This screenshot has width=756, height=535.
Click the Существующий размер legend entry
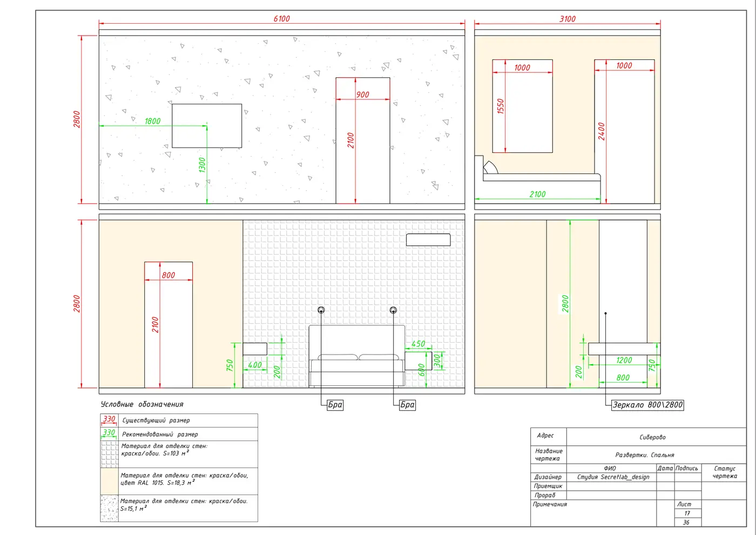(156, 420)
